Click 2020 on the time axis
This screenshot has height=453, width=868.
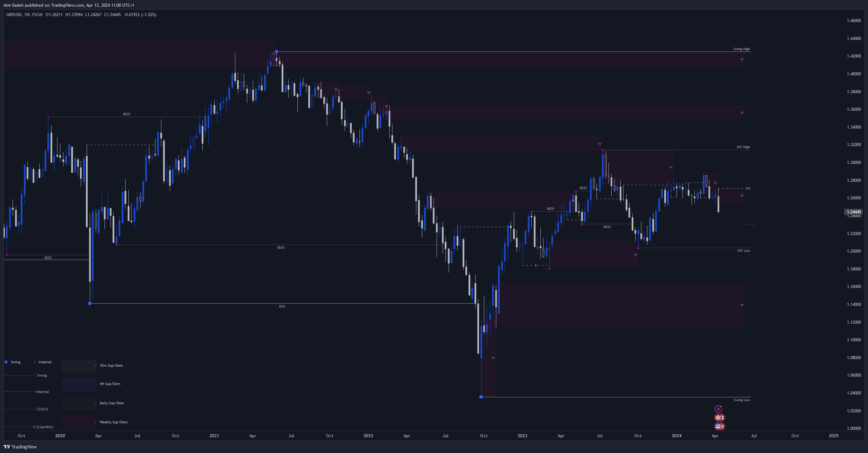pyautogui.click(x=60, y=436)
